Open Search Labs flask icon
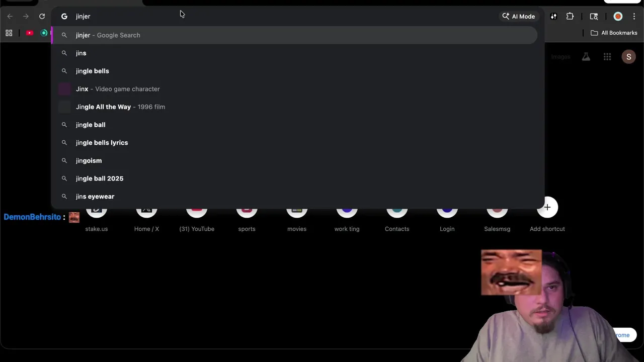 586,57
